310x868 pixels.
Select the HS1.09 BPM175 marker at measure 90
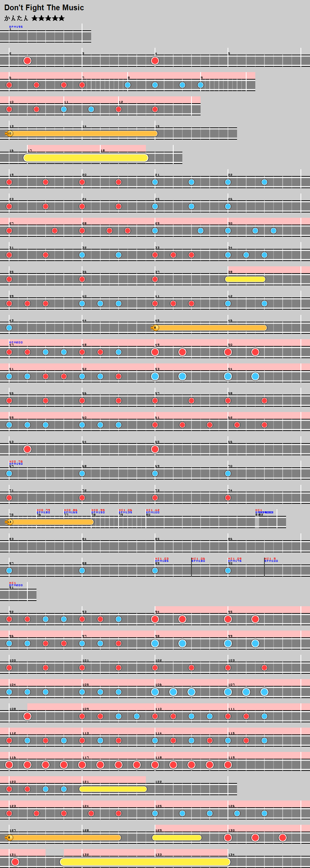pyautogui.click(x=235, y=560)
